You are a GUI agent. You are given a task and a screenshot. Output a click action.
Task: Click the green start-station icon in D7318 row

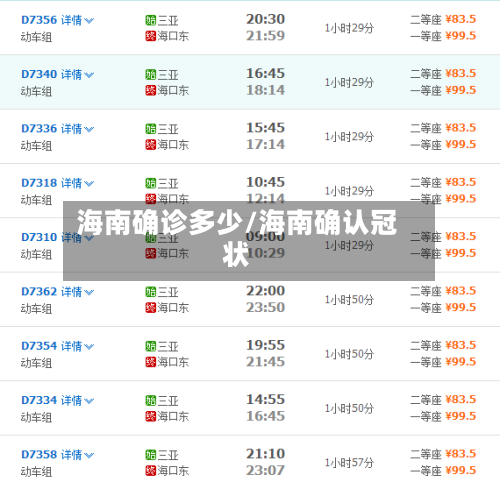151,183
